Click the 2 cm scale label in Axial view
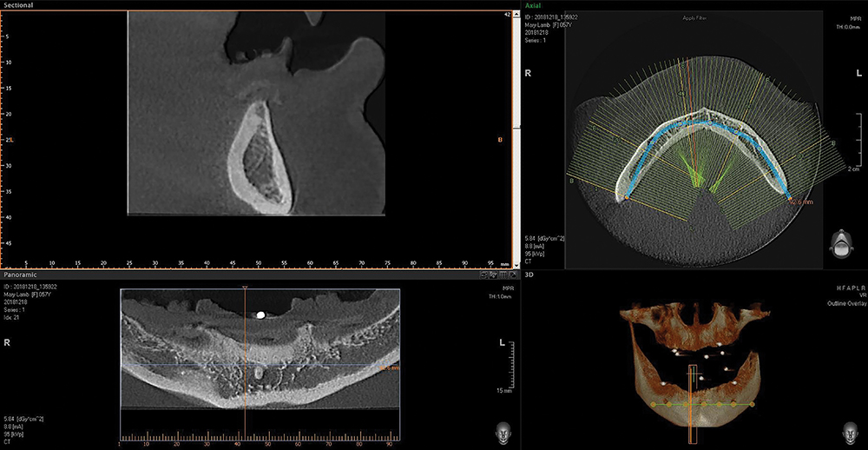The image size is (868, 450). tap(854, 169)
